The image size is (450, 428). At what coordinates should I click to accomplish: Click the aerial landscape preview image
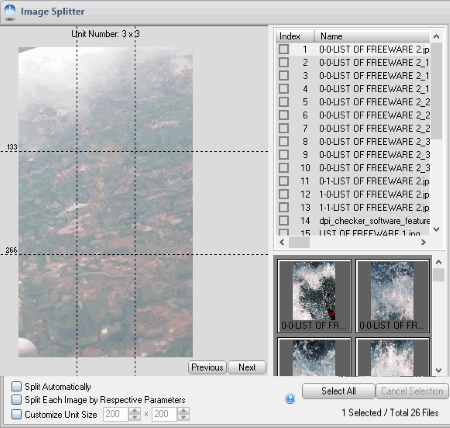tap(105, 202)
